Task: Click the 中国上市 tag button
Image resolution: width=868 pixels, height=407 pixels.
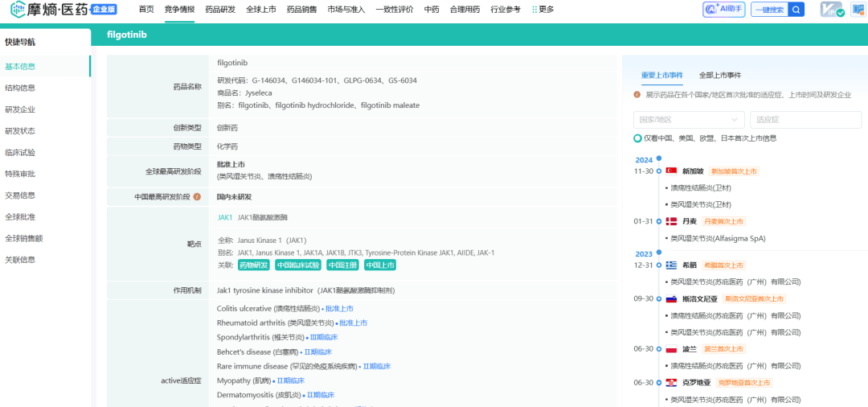Action: click(379, 265)
